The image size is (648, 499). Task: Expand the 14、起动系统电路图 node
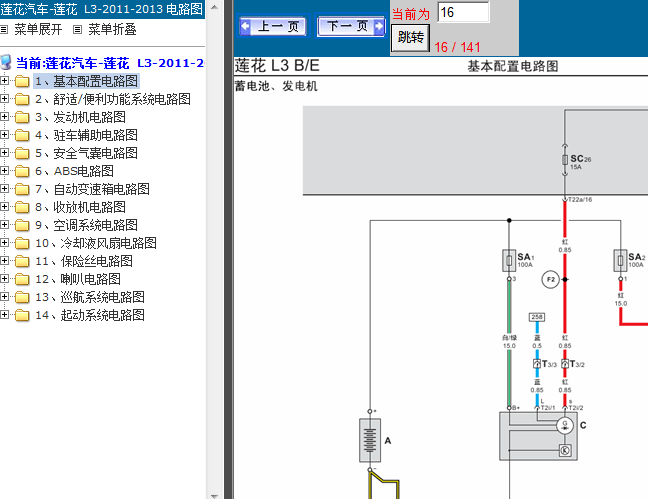4,315
